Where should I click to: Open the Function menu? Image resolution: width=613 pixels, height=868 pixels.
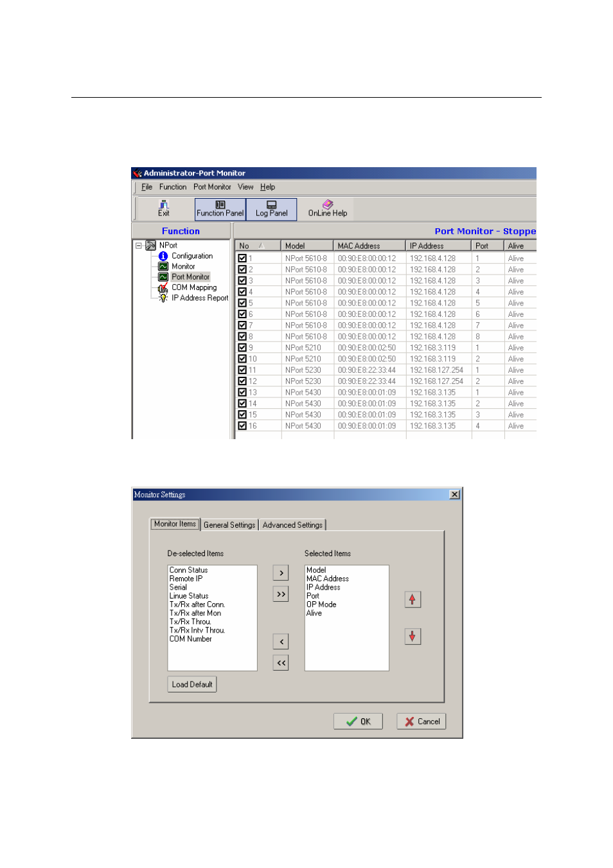(x=173, y=187)
